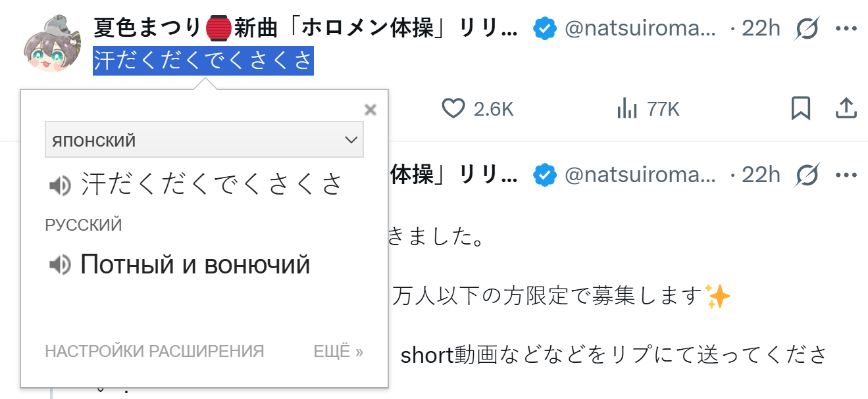Open more options for the first tweet
The width and height of the screenshot is (868, 399).
(x=846, y=28)
